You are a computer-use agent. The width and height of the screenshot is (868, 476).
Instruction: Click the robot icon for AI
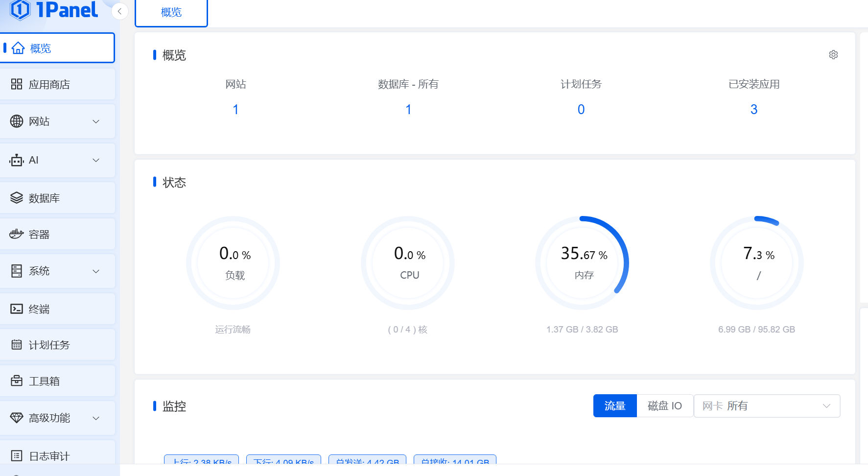click(17, 160)
